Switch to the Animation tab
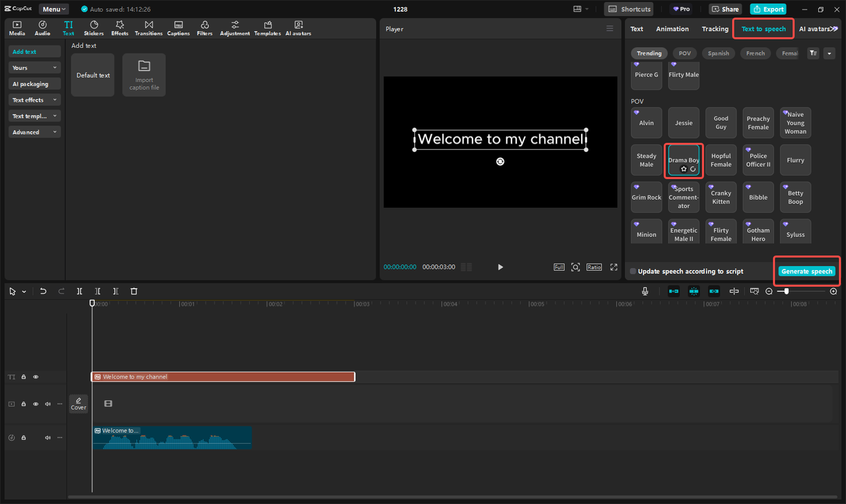The image size is (846, 504). (672, 29)
